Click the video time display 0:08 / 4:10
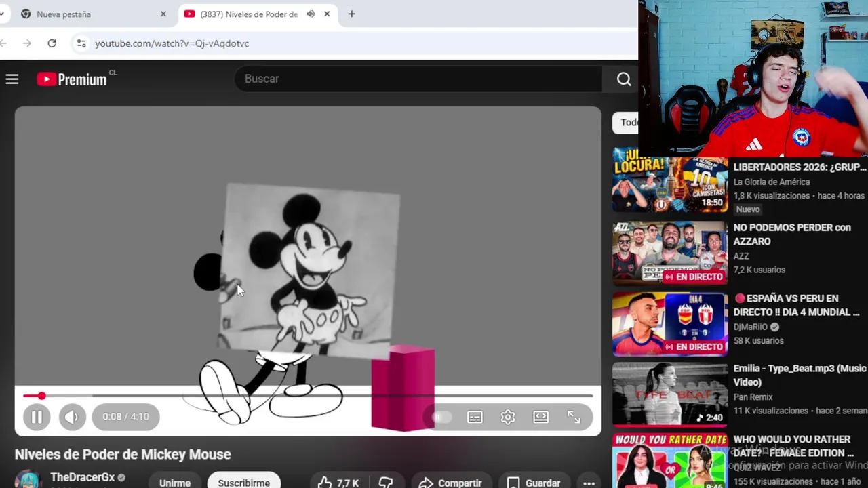This screenshot has height=488, width=868. point(125,417)
